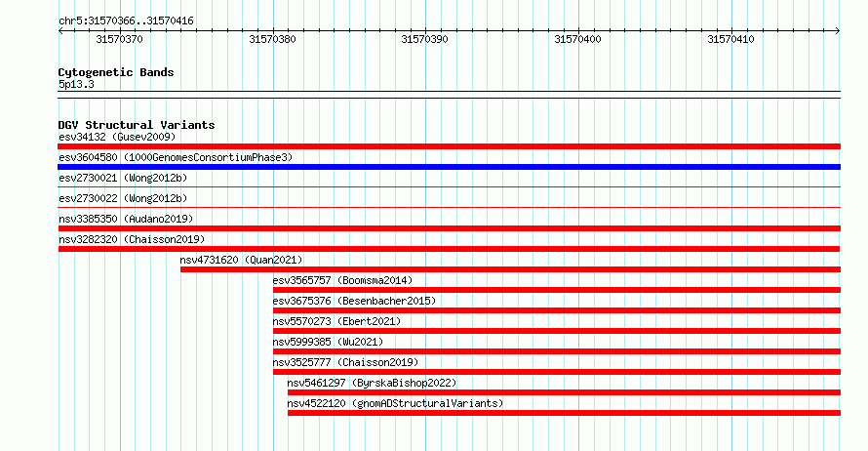
Task: Click the thin red line under esv2730022
Action: coord(449,208)
